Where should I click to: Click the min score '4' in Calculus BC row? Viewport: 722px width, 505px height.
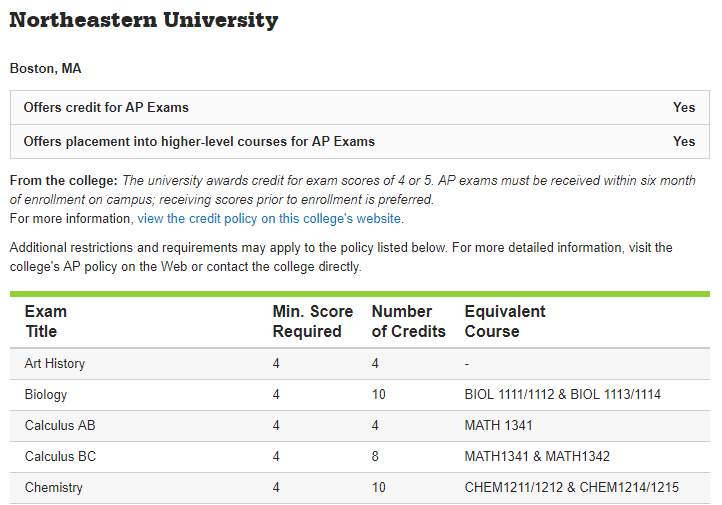[x=276, y=456]
